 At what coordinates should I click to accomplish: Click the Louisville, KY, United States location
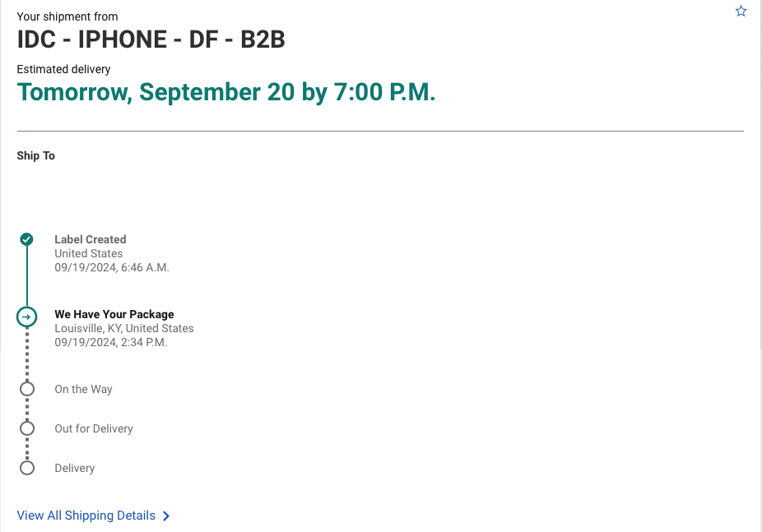click(x=124, y=328)
